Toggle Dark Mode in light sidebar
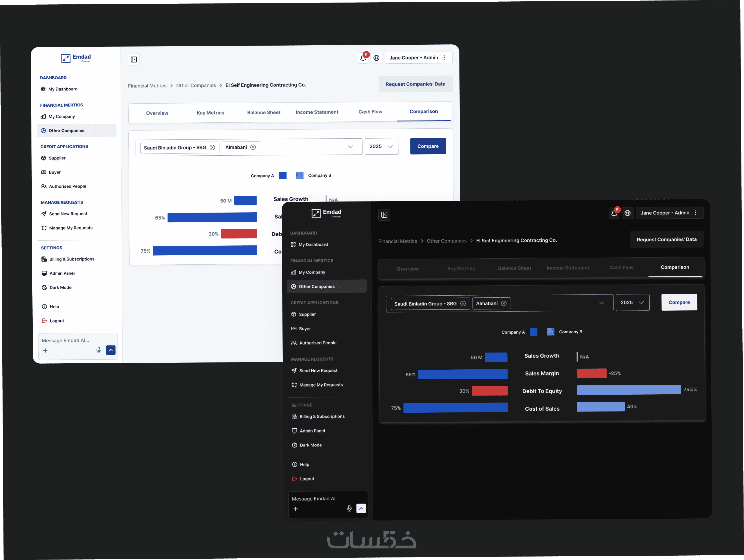Screen dimensions: 744x560 (x=60, y=287)
